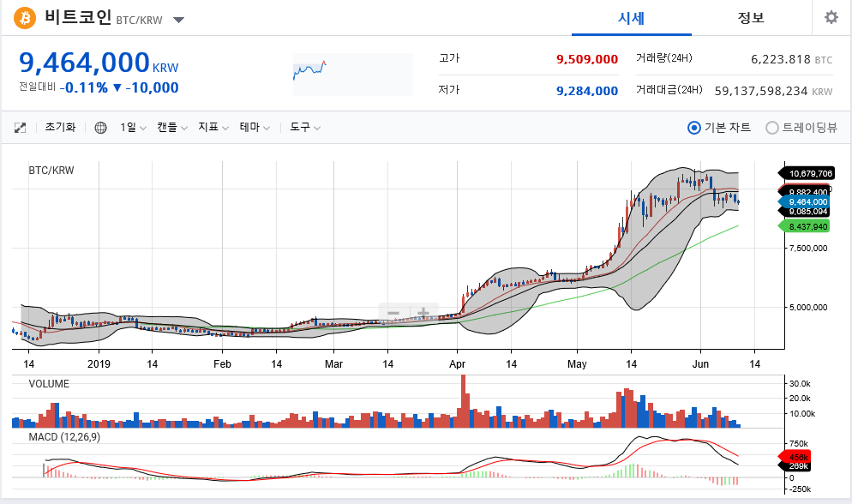852x504 pixels.
Task: Click the 전일대비 label
Action: (x=37, y=87)
